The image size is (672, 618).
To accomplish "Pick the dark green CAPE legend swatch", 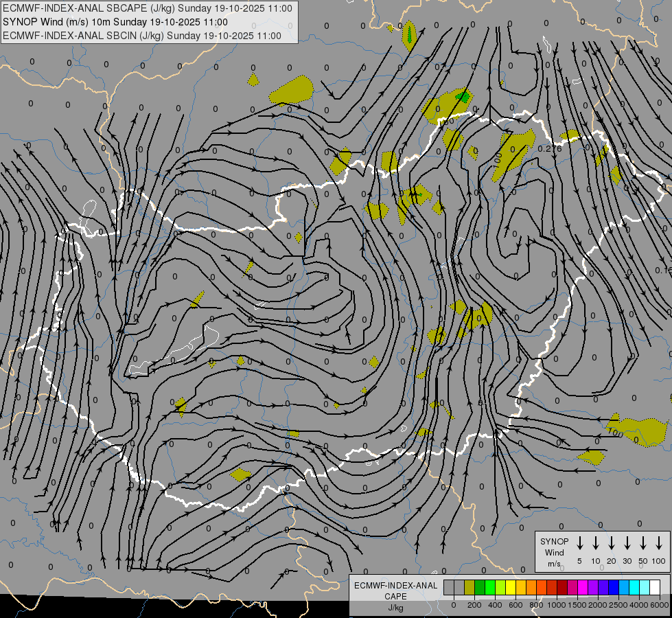I will [x=480, y=588].
